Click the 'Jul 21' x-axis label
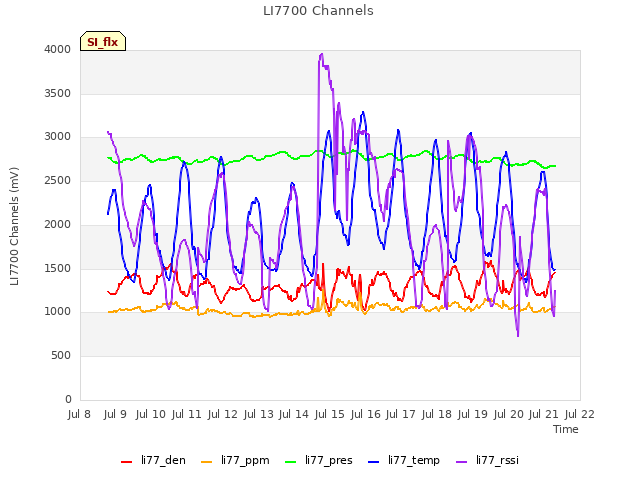 click(544, 414)
